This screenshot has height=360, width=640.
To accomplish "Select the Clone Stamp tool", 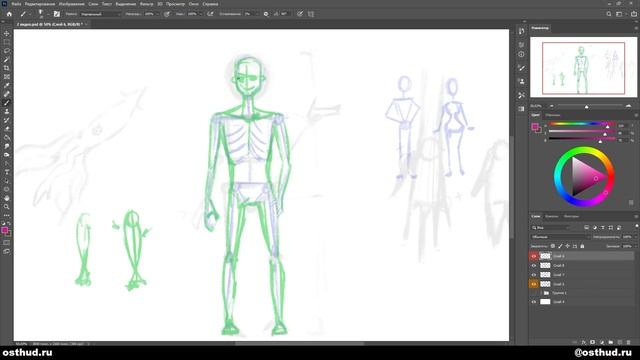I will click(7, 111).
